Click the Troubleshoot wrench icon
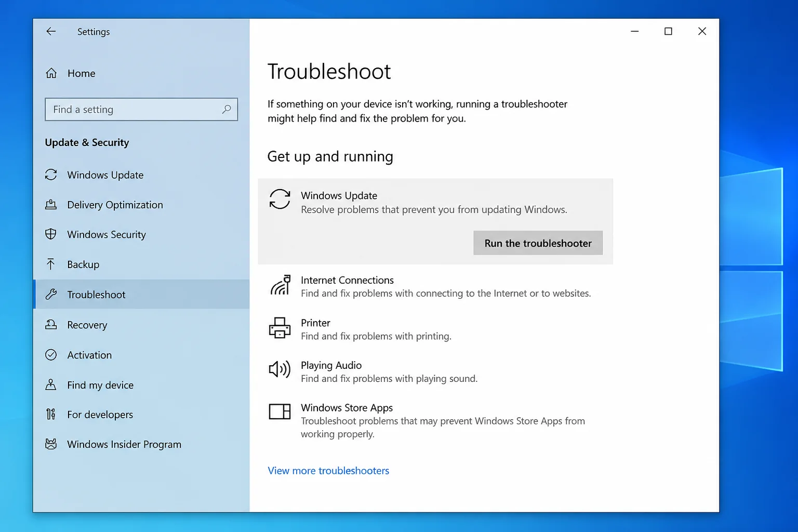 coord(51,294)
